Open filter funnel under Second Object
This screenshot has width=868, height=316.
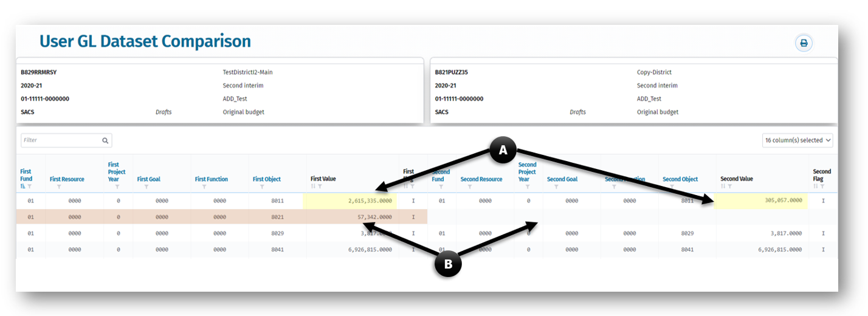pyautogui.click(x=672, y=187)
